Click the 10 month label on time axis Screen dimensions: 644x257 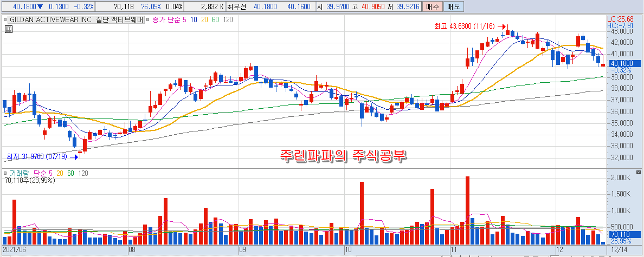(347, 249)
